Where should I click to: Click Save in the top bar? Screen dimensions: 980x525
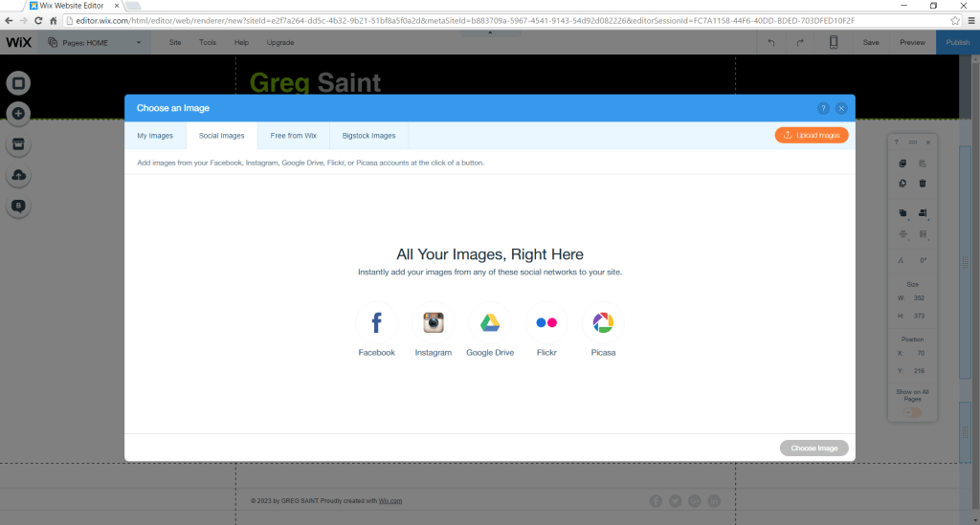(871, 42)
